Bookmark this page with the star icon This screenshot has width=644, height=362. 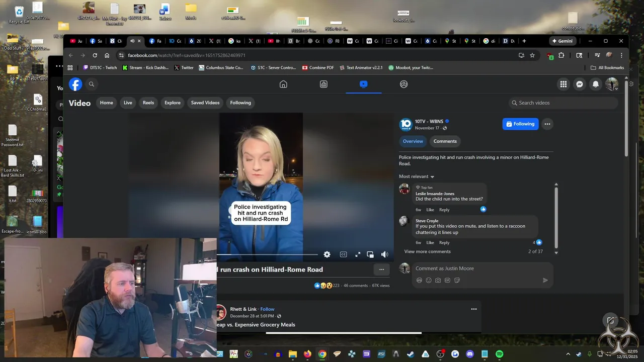pyautogui.click(x=532, y=55)
